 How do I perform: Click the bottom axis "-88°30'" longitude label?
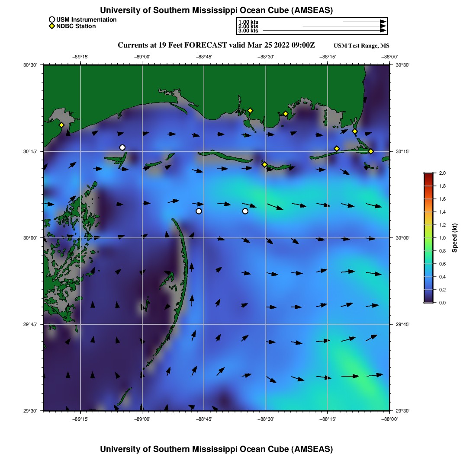[x=266, y=419]
